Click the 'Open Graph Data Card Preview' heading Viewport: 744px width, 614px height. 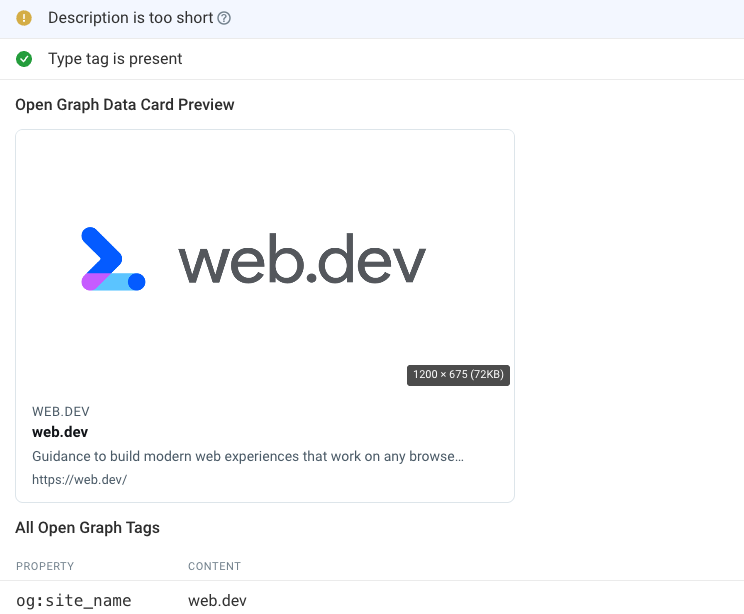[x=125, y=104]
